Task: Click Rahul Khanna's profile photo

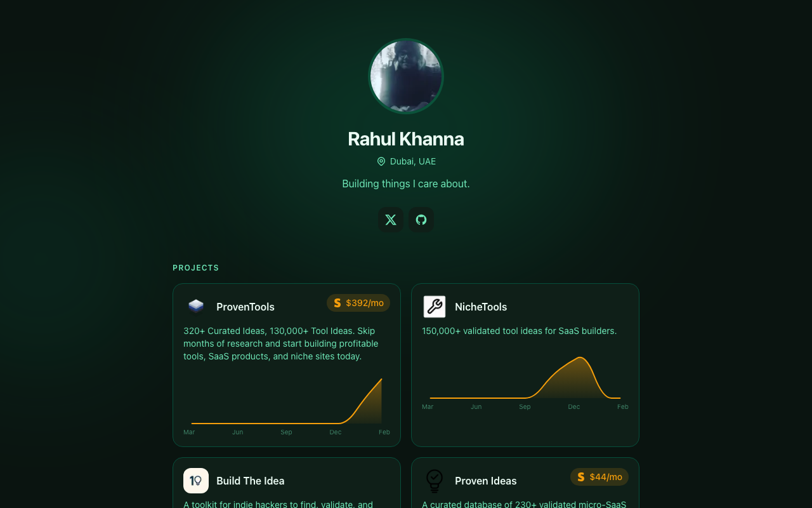Action: (x=406, y=76)
